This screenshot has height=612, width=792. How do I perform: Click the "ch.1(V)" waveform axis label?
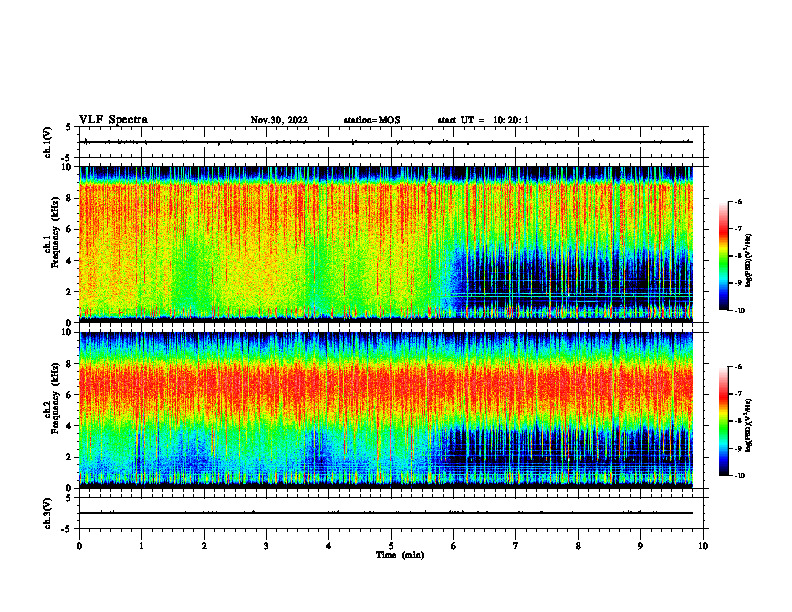point(48,142)
